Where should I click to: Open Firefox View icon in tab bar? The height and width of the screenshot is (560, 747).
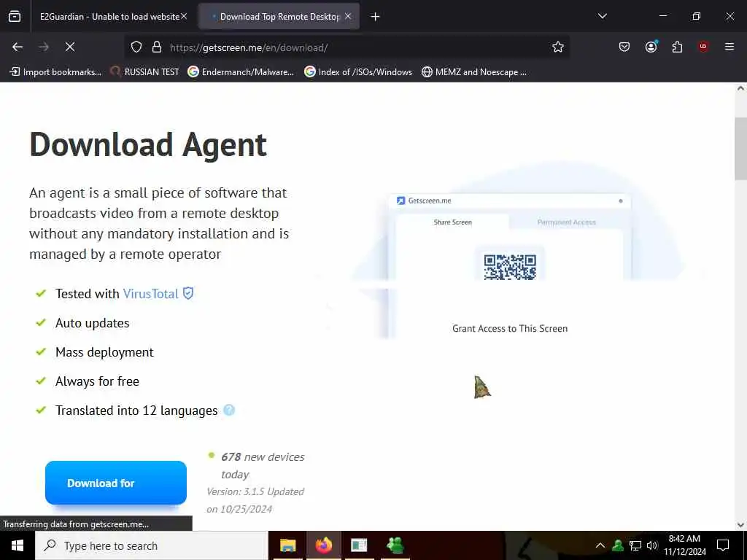(x=15, y=17)
